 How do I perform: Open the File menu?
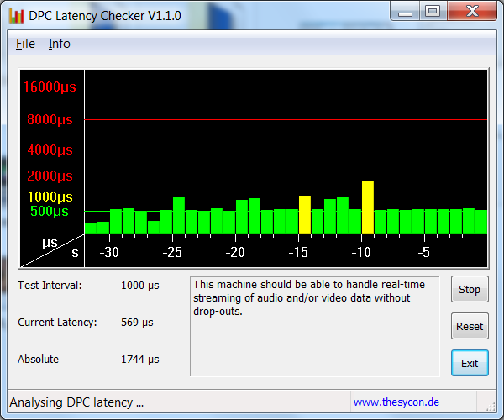point(25,44)
